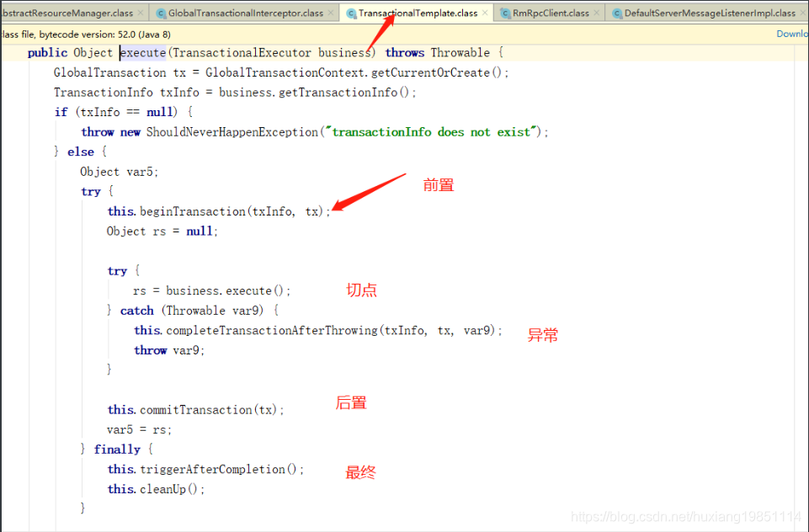809x532 pixels.
Task: Click the class file icon on the DefaultServerMessageListenerImpl tab
Action: pyautogui.click(x=617, y=13)
